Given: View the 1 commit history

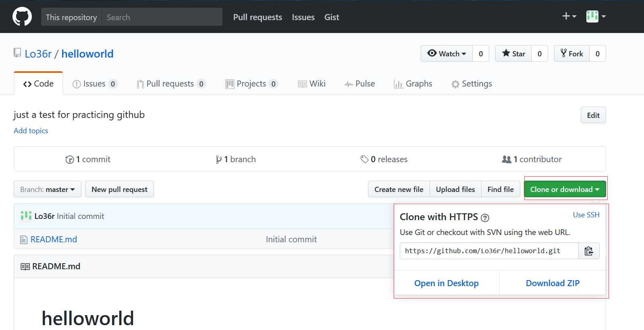Looking at the screenshot, I should 88,159.
